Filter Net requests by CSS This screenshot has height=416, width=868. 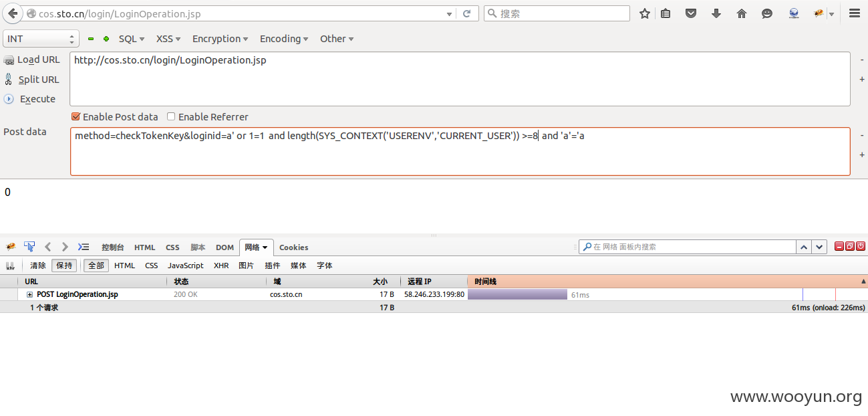coord(152,266)
